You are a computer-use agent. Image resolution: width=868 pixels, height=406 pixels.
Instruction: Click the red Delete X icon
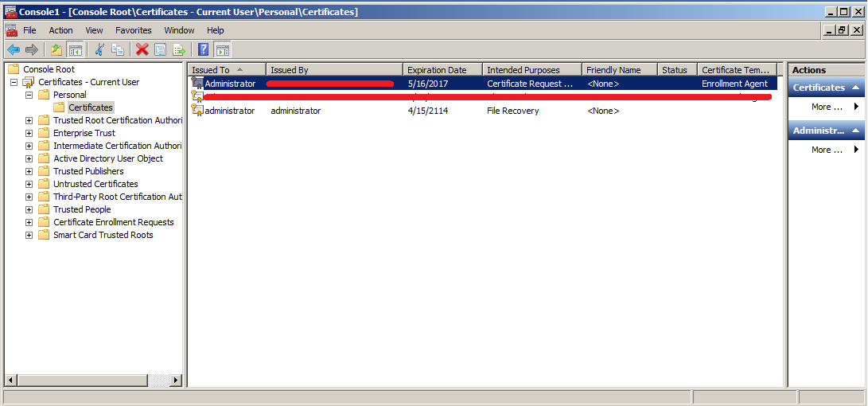[142, 49]
